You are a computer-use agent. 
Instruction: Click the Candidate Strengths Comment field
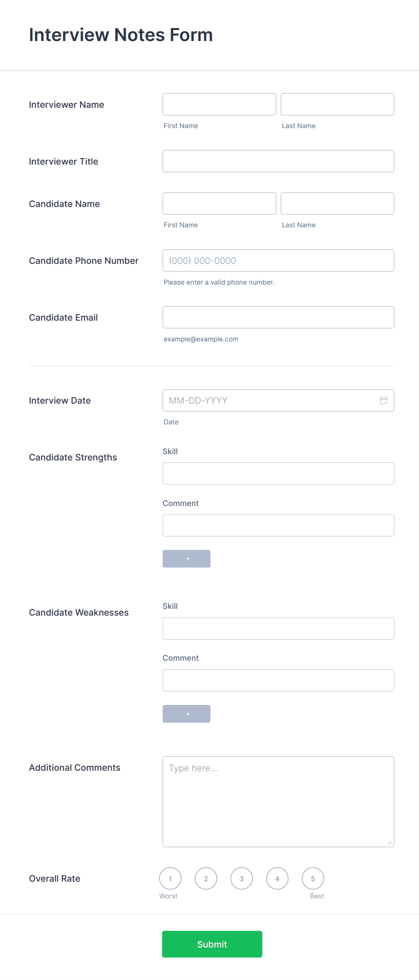(x=278, y=525)
